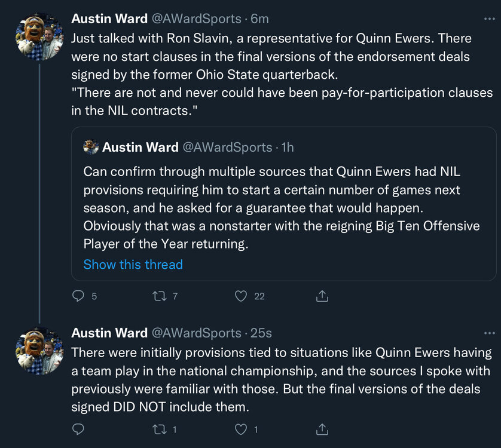
Task: Click the 1h timestamp in quoted tweet
Action: (x=287, y=147)
